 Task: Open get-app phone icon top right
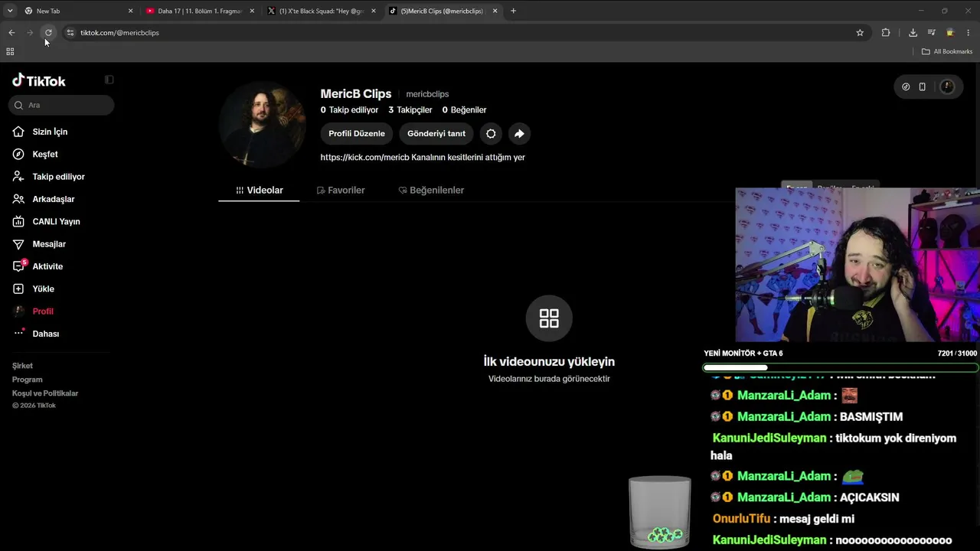pyautogui.click(x=922, y=86)
